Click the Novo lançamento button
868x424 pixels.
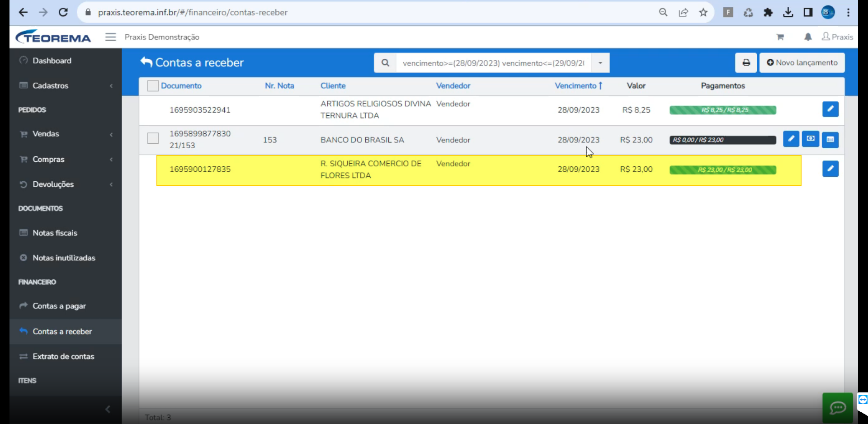802,63
